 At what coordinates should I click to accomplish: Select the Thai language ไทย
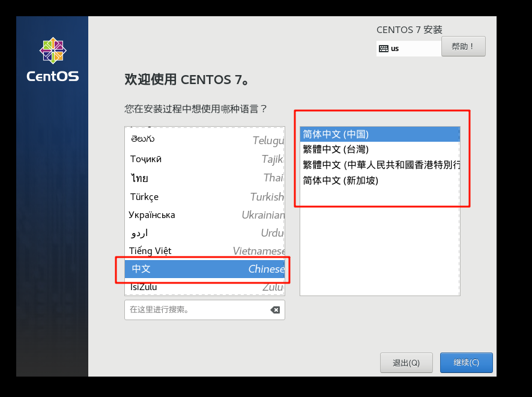click(x=204, y=178)
